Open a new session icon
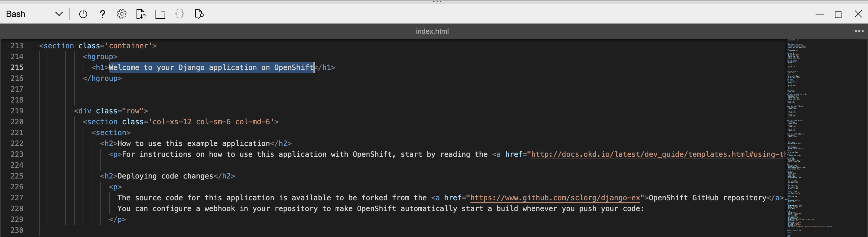Screen dimensions: 868x237 (160, 14)
